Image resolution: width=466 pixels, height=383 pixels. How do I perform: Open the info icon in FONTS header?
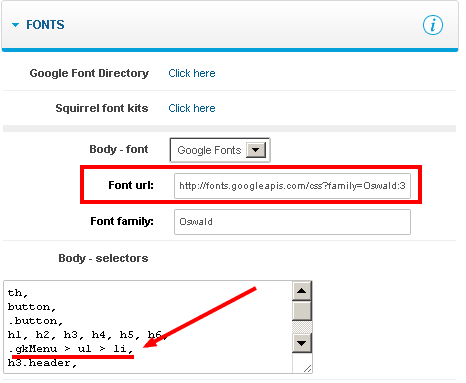click(x=433, y=25)
